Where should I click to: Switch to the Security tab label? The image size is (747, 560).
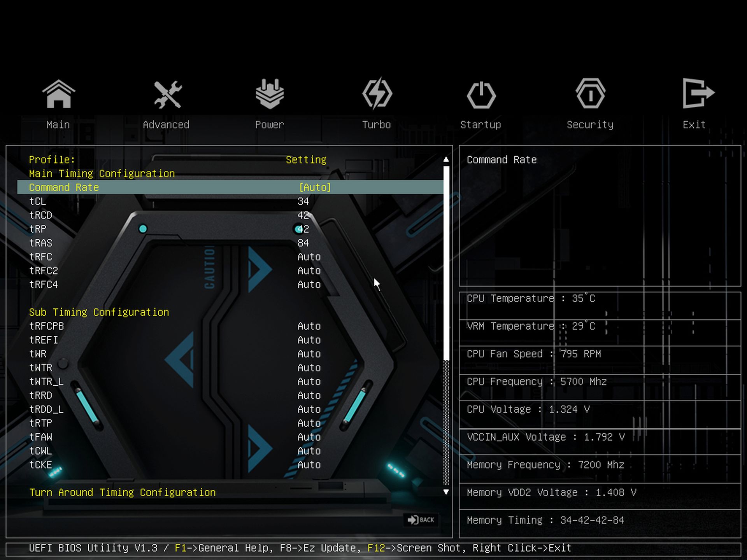(x=590, y=125)
